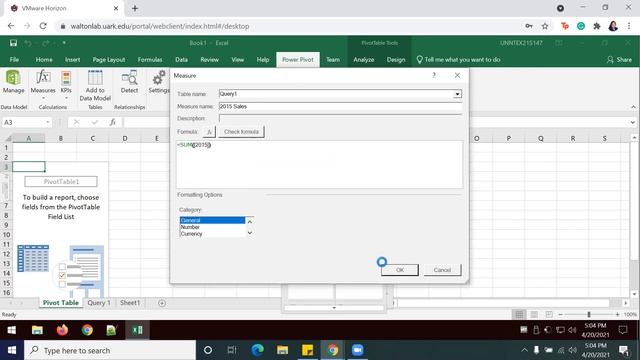Switch to the Insert ribbon tab

pyautogui.click(x=72, y=60)
